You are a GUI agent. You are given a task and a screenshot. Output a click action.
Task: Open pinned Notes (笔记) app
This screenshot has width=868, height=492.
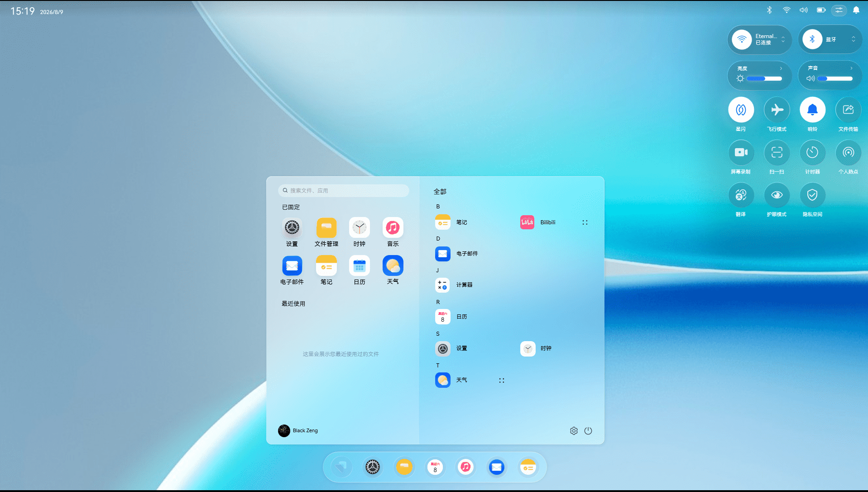pyautogui.click(x=326, y=266)
